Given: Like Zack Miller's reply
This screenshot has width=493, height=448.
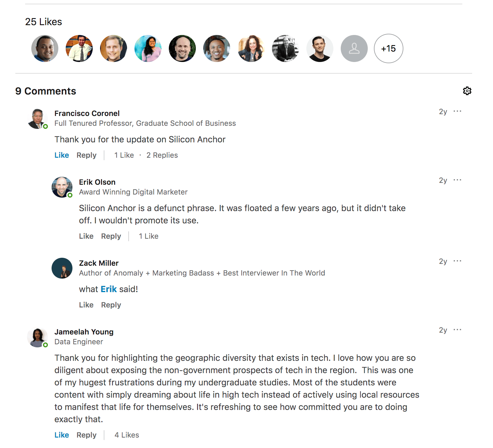Looking at the screenshot, I should click(86, 305).
